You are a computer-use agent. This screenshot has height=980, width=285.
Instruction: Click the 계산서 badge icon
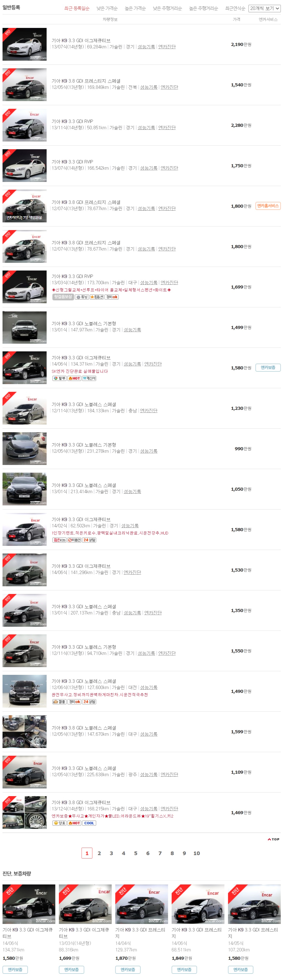point(89,379)
